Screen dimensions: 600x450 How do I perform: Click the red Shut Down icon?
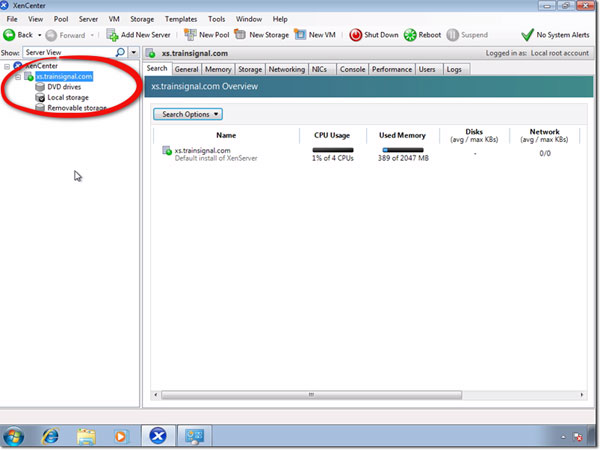coord(355,35)
